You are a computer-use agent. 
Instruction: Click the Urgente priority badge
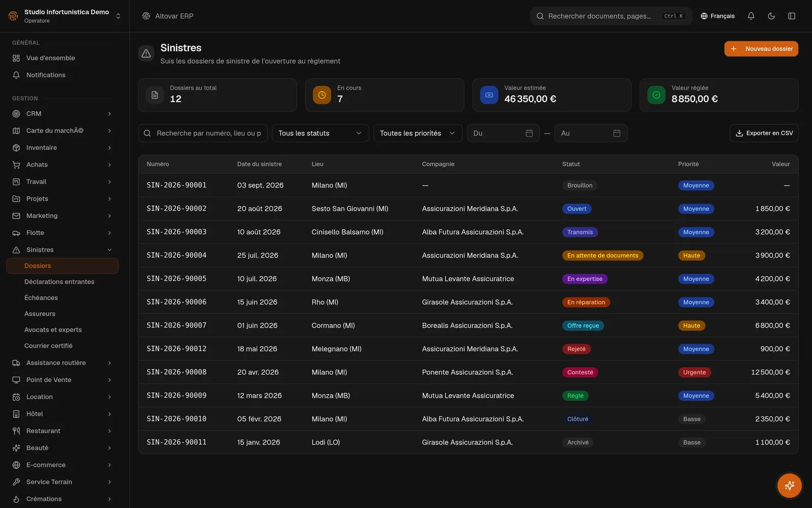tap(694, 372)
